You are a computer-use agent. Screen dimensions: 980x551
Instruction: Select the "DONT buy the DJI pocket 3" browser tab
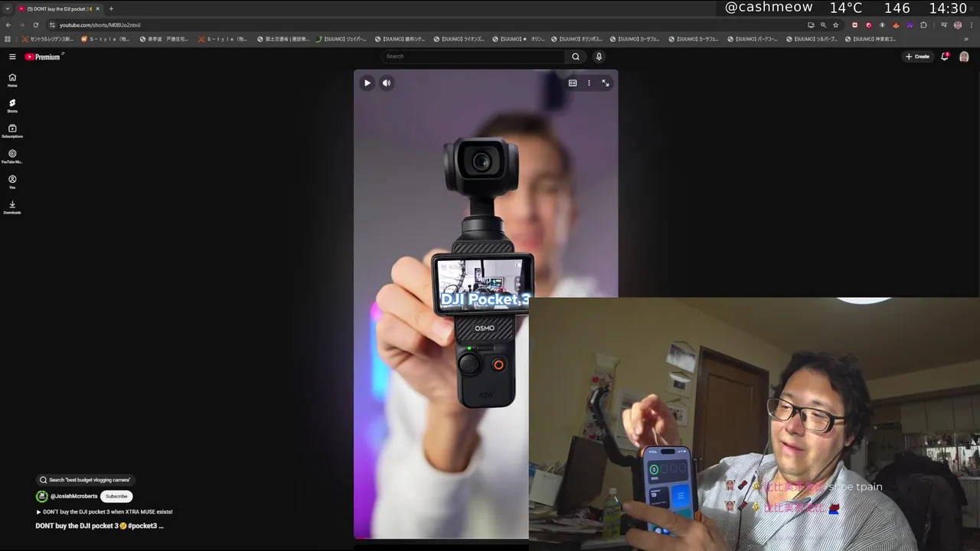coord(59,8)
